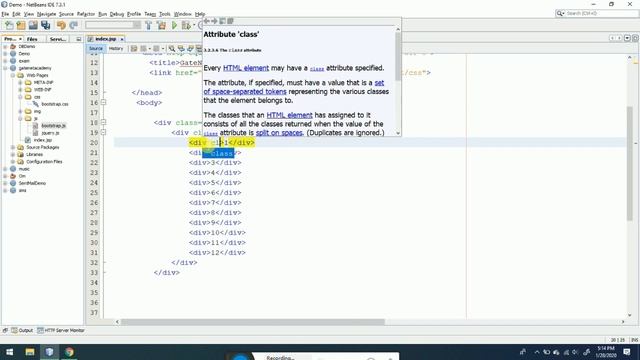This screenshot has height=360, width=640.
Task: Click the Open Source icon in documentation popup
Action: 230,21
